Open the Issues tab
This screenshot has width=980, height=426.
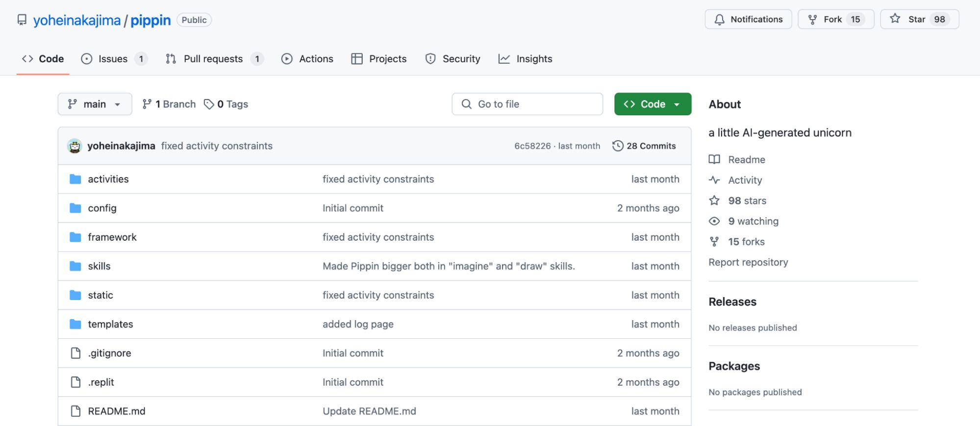tap(114, 59)
